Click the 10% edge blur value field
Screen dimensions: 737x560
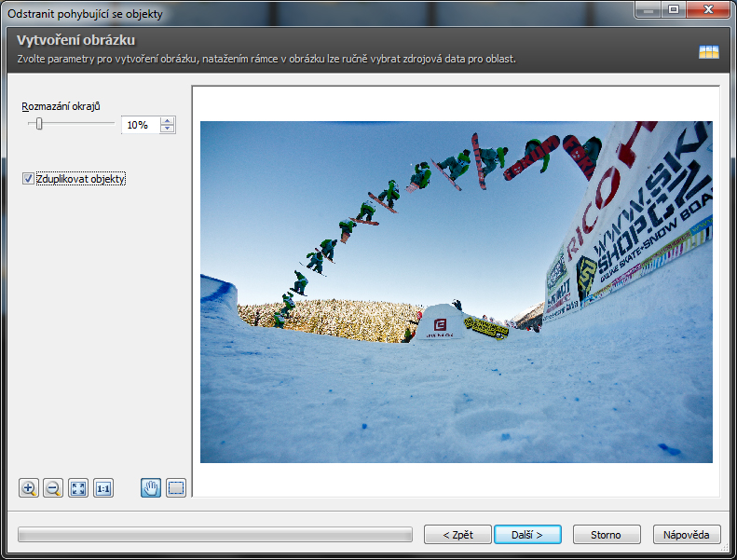tap(139, 125)
